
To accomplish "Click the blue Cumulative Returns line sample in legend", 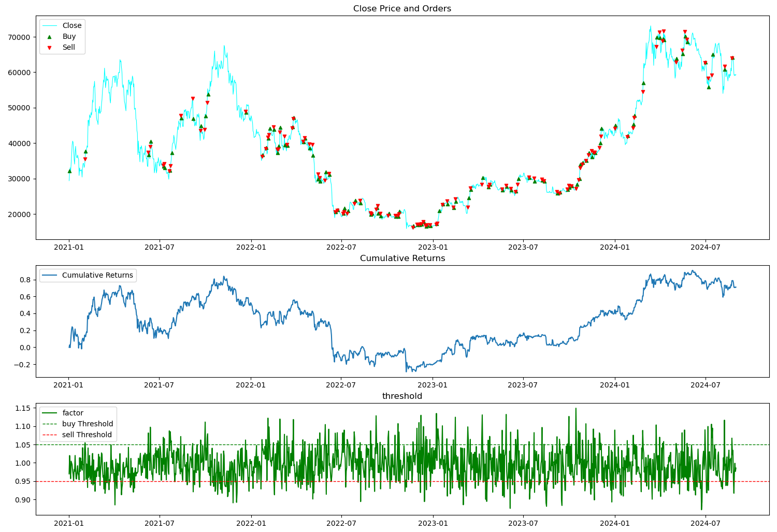I will (50, 275).
